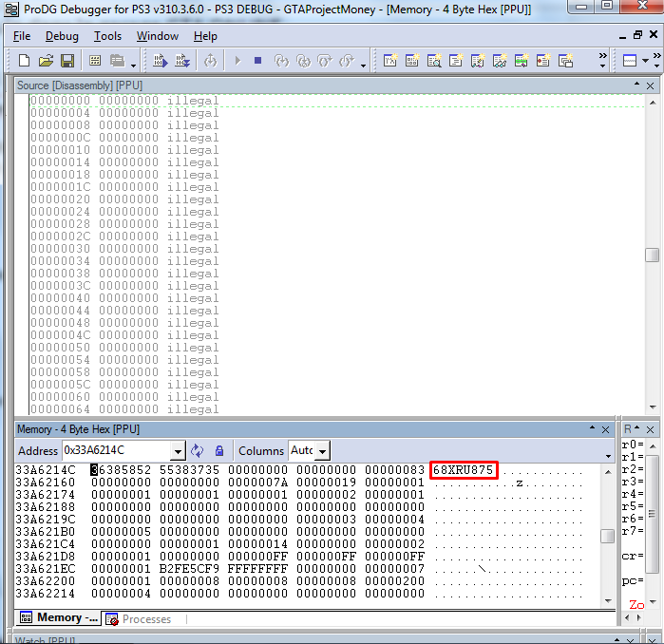Viewport: 664px width, 644px height.
Task: Close the Source Disassembly pane
Action: coord(650,85)
